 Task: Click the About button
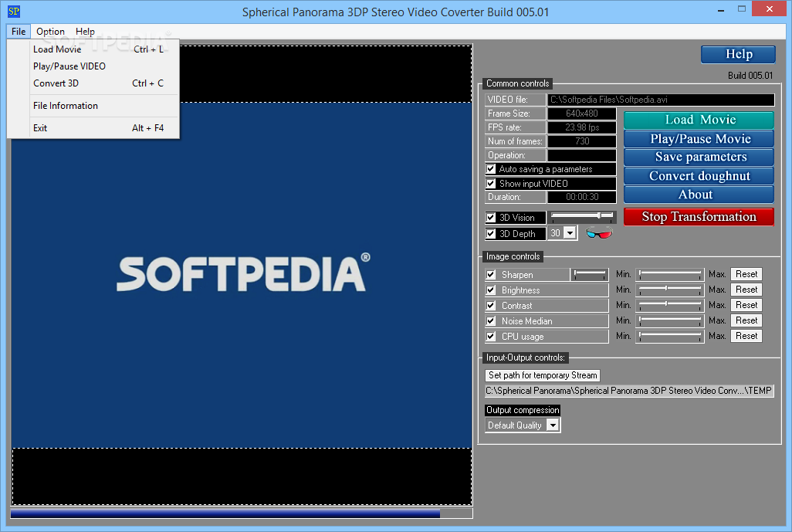699,195
